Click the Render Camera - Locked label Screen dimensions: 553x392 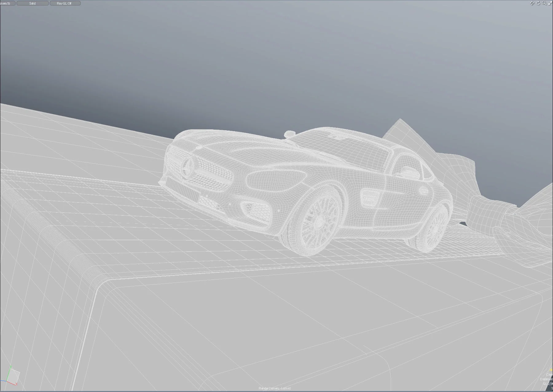(x=274, y=389)
